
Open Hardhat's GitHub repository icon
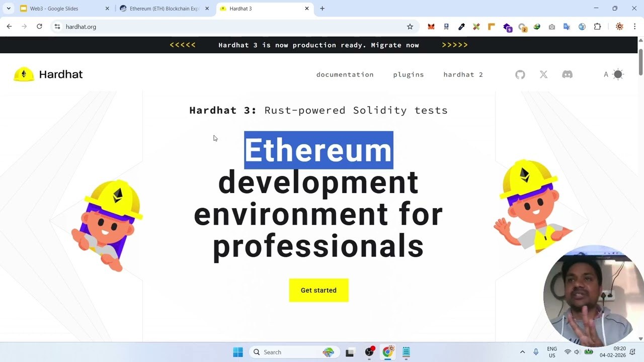coord(520,74)
